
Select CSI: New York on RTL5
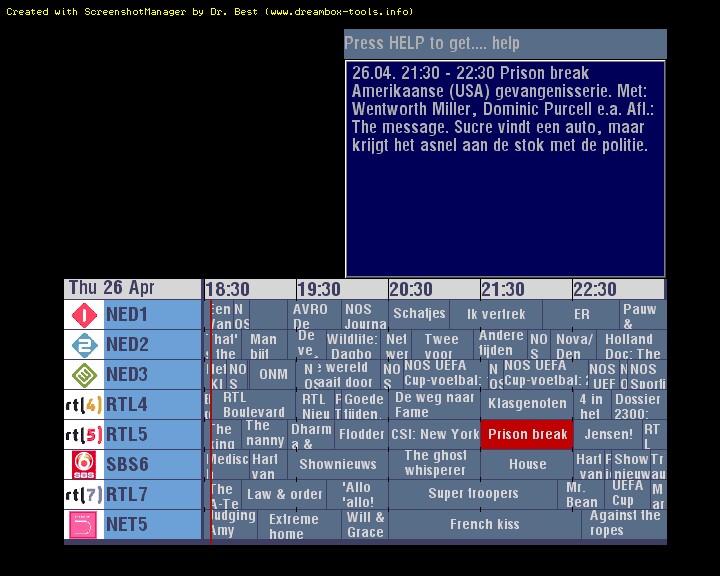434,435
